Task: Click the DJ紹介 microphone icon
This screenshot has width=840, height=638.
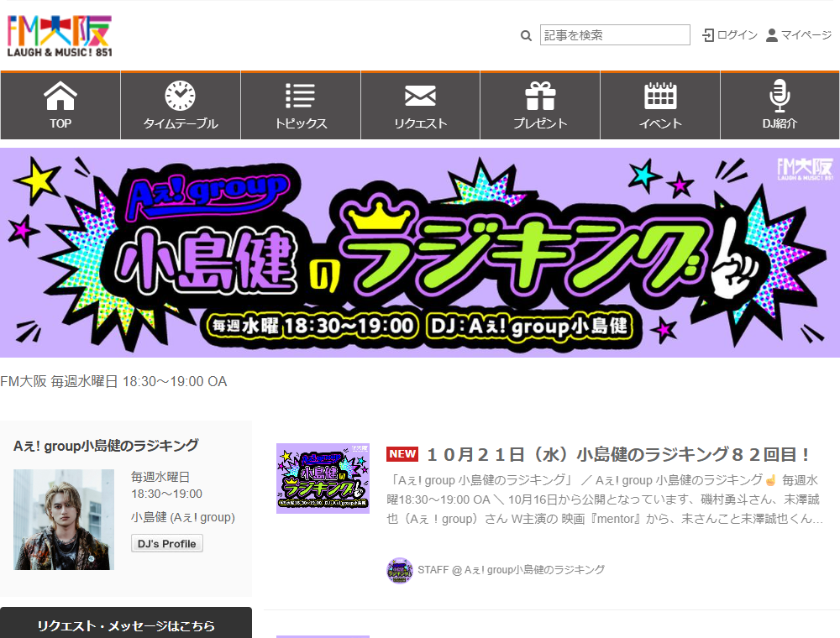Action: click(780, 95)
